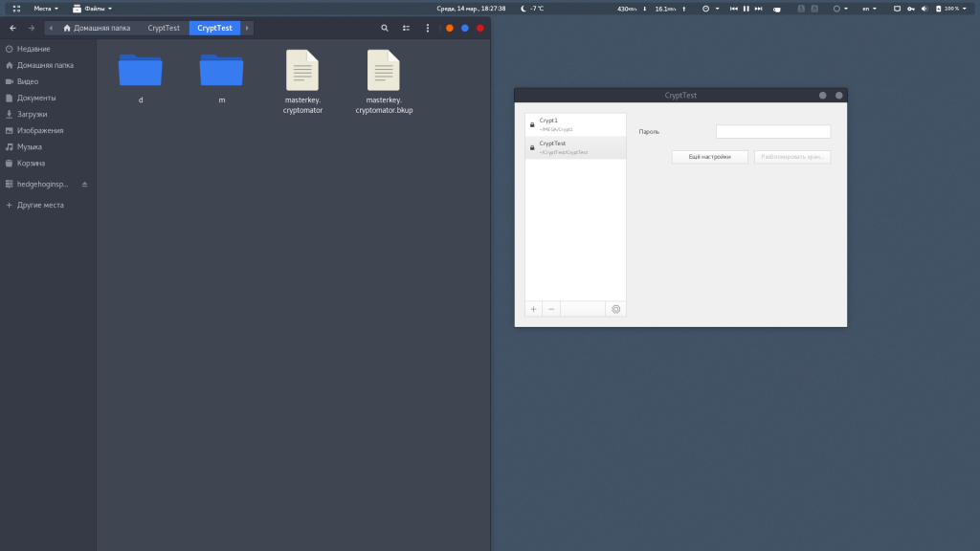Image resolution: width=980 pixels, height=551 pixels.
Task: Go back with the left arrow in Files
Action: 12,29
